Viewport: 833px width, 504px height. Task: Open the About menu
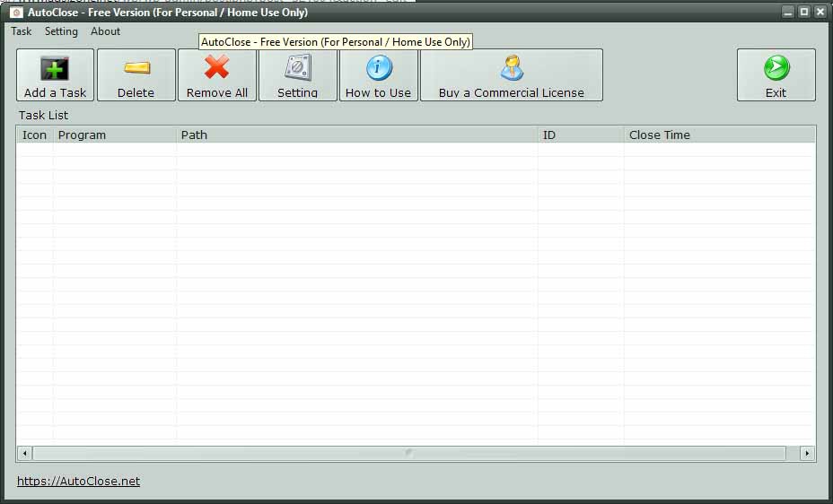[105, 31]
